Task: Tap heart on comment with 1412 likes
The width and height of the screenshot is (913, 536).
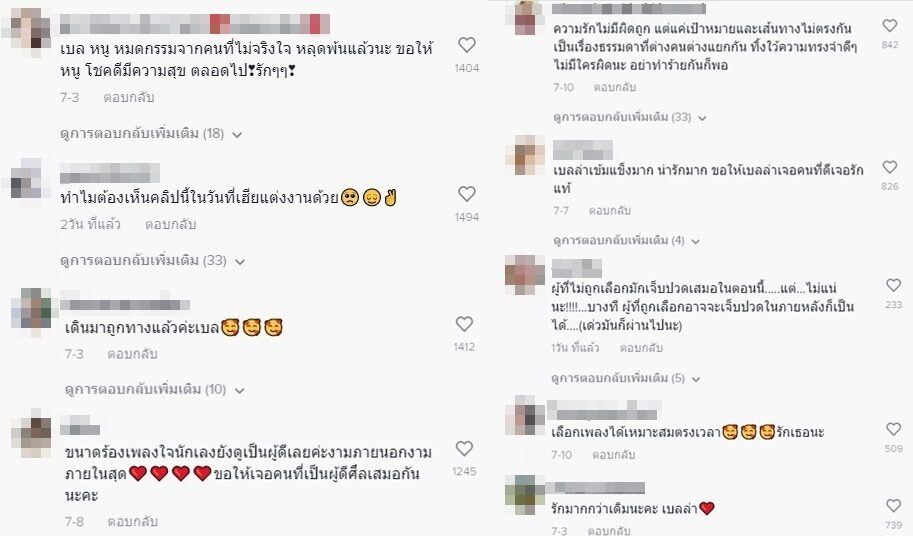Action: click(464, 324)
